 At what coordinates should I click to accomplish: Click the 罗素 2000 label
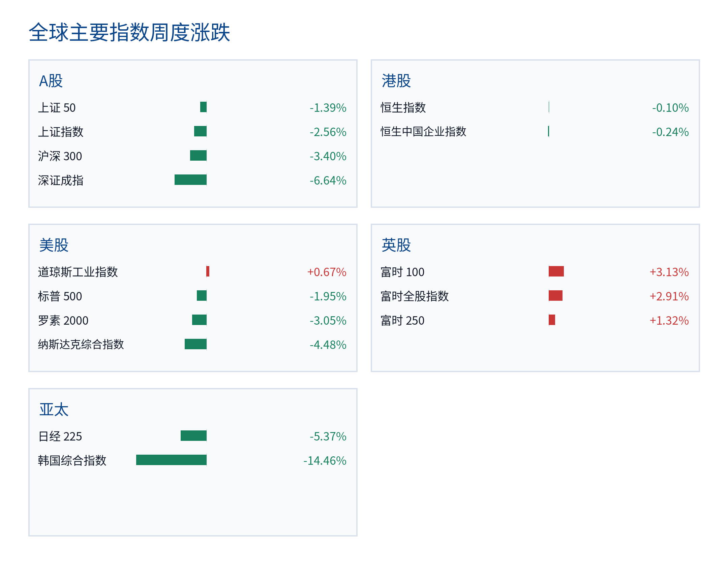63,320
